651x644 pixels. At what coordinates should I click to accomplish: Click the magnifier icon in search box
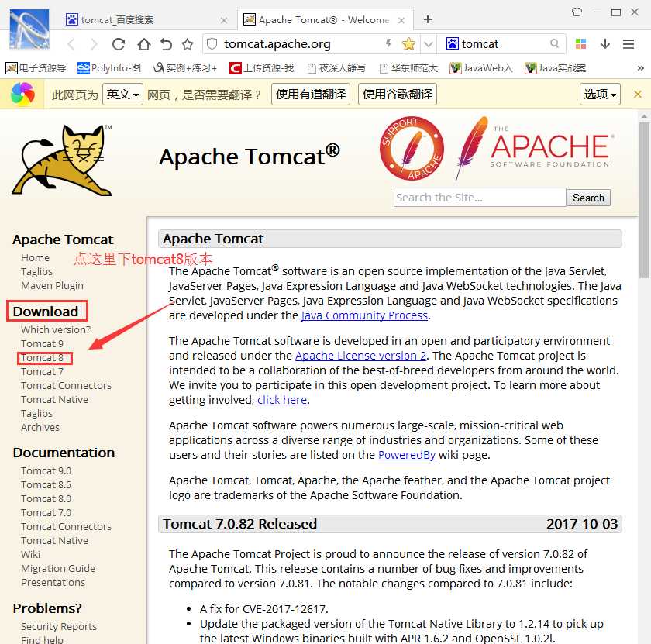(x=554, y=43)
